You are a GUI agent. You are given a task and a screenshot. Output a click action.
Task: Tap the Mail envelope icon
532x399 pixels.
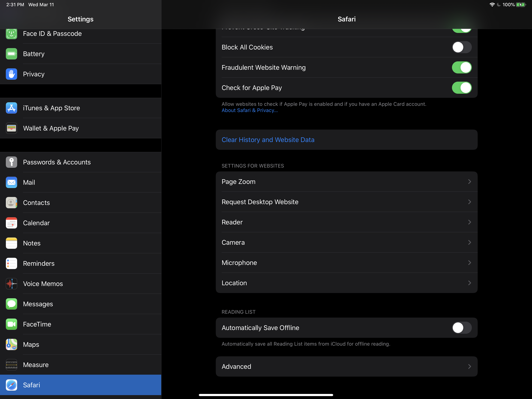[x=11, y=182]
